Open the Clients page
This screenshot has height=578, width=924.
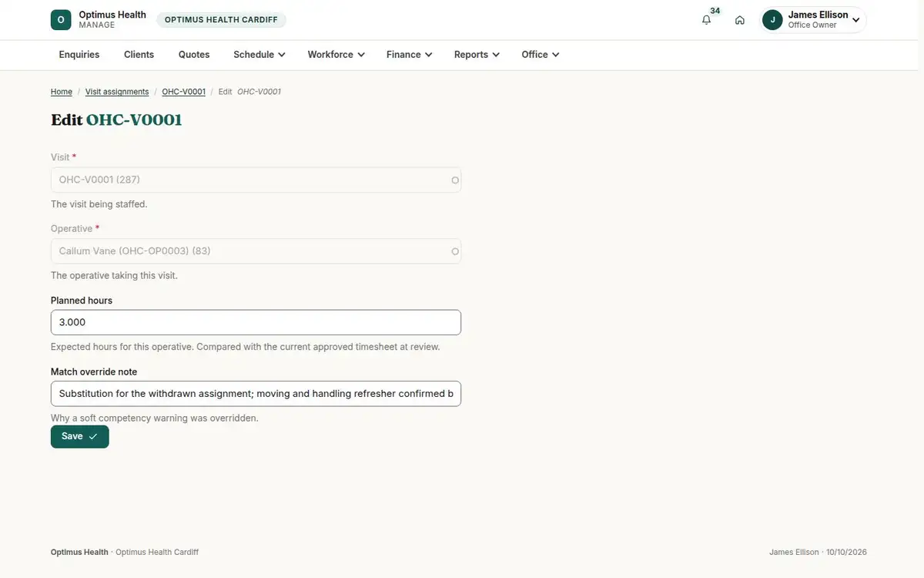[x=139, y=55]
